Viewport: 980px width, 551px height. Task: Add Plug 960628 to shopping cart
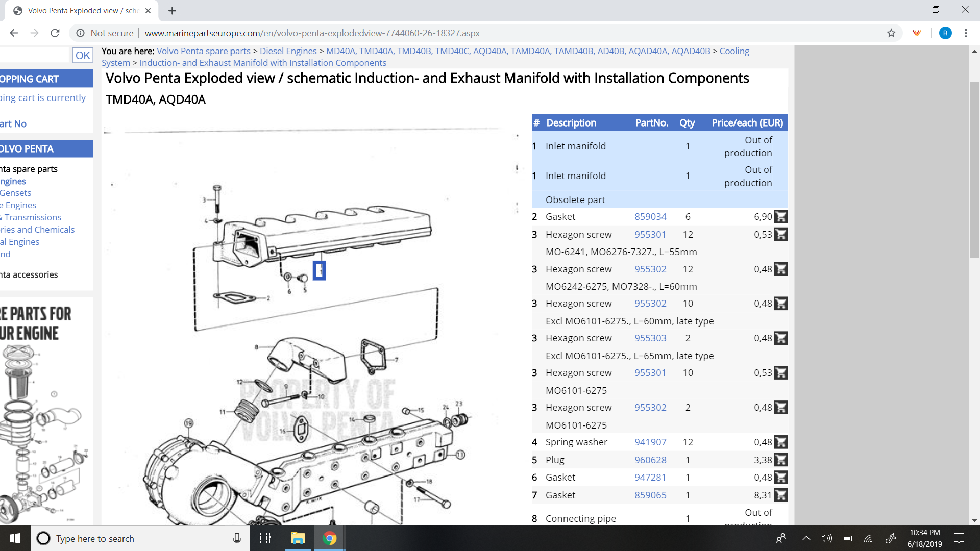pyautogui.click(x=780, y=460)
